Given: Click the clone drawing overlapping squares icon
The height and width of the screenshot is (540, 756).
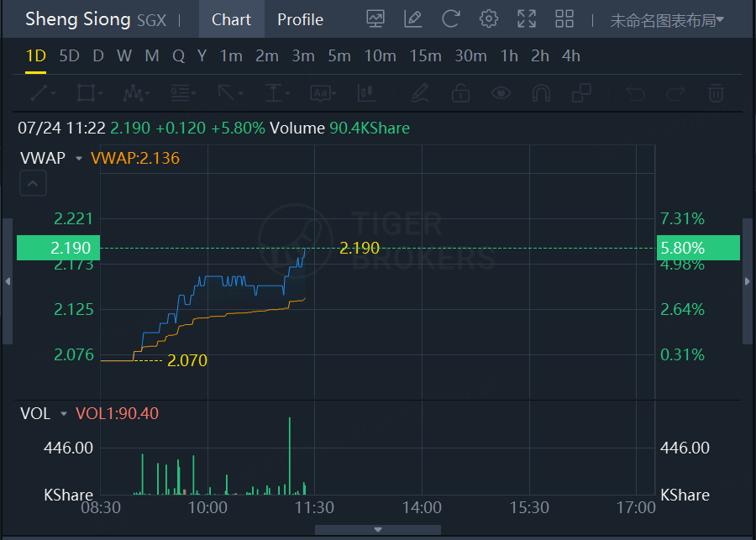Looking at the screenshot, I should [581, 92].
